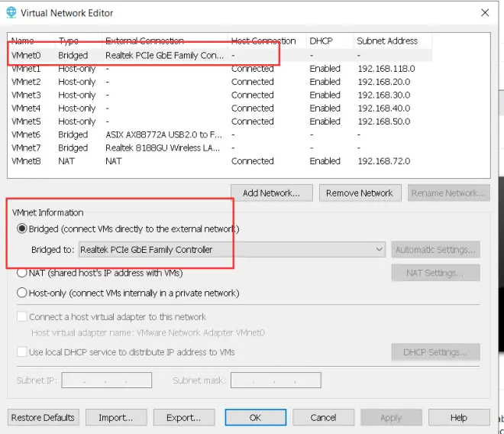Sort by Subnet Address column header
This screenshot has height=434, width=504.
[x=393, y=40]
